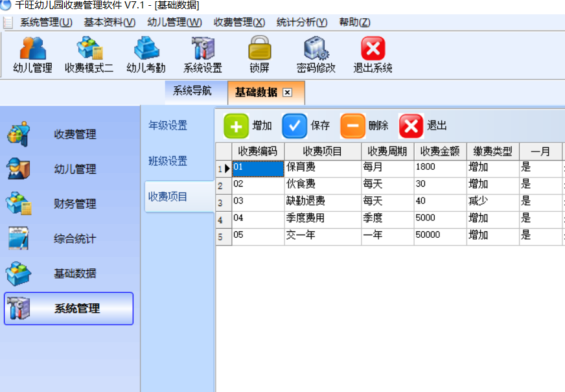Click the 收费模式二 toolbar icon
Screen dimensions: 565x392
(x=89, y=48)
